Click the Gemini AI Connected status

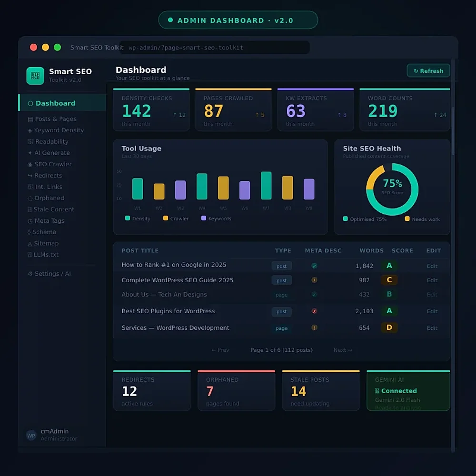pos(396,391)
